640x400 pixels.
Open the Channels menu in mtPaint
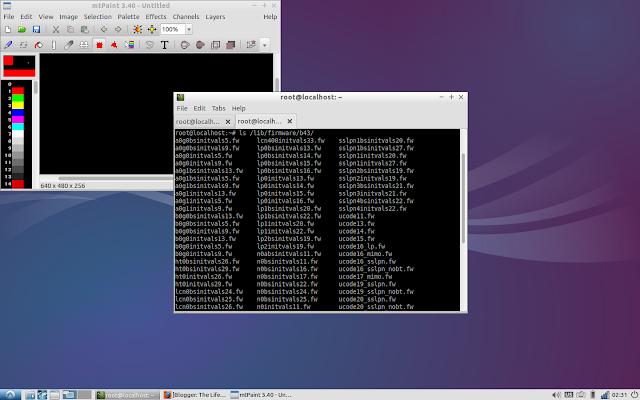pyautogui.click(x=186, y=17)
